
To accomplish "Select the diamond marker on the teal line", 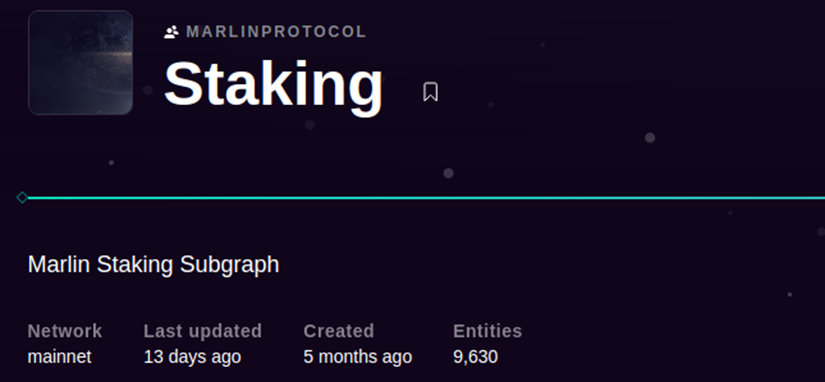I will [x=22, y=198].
